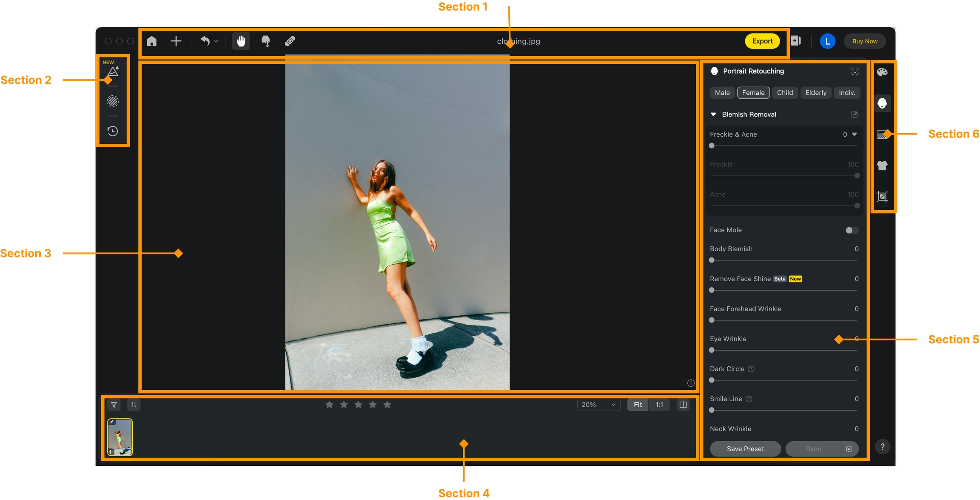Select the Elderly preset tab
Viewport: 980px width, 500px height.
[815, 93]
